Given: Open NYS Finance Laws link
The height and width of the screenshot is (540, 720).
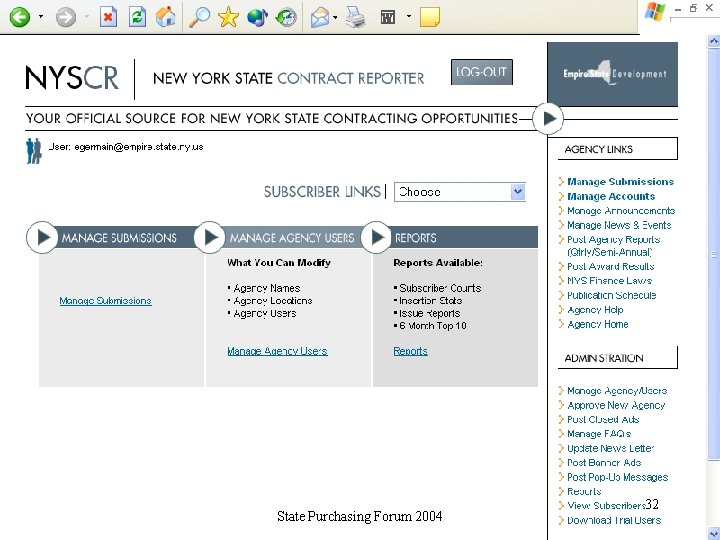Looking at the screenshot, I should click(609, 281).
